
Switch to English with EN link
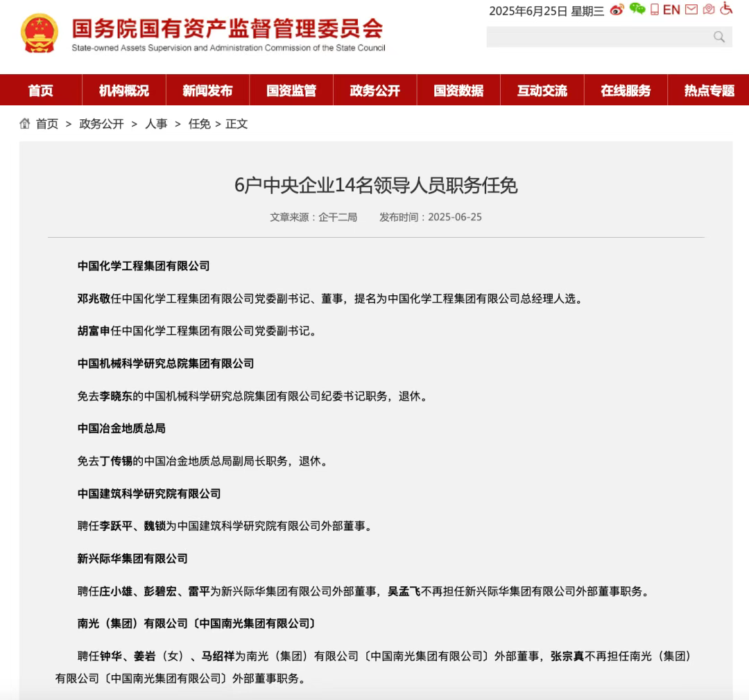(x=671, y=10)
